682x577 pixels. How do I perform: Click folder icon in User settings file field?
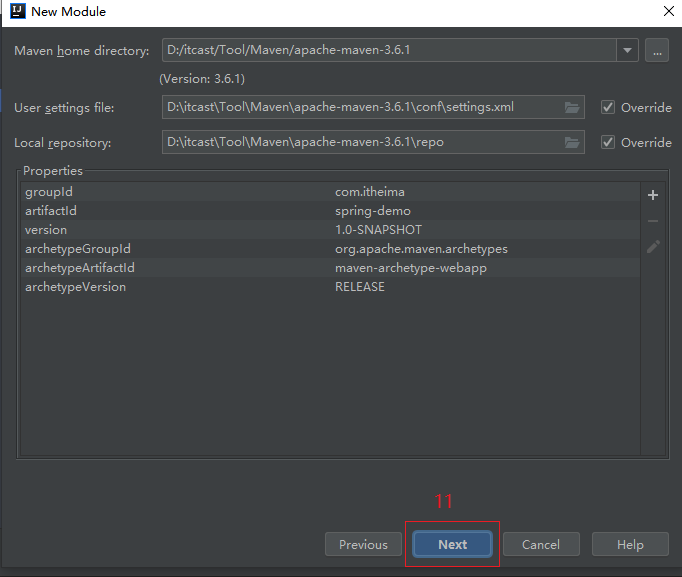572,107
